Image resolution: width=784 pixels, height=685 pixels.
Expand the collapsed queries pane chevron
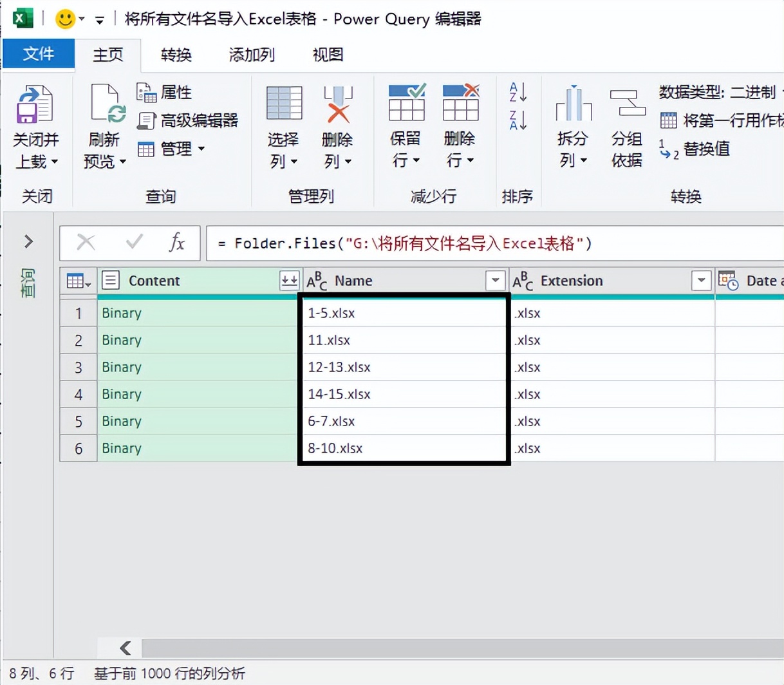tap(28, 241)
